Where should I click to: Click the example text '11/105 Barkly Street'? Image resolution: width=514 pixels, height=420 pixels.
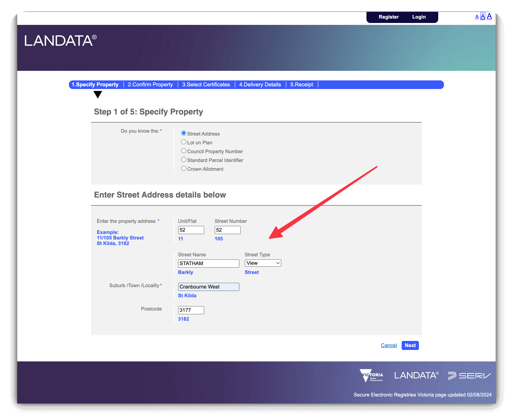click(x=120, y=238)
